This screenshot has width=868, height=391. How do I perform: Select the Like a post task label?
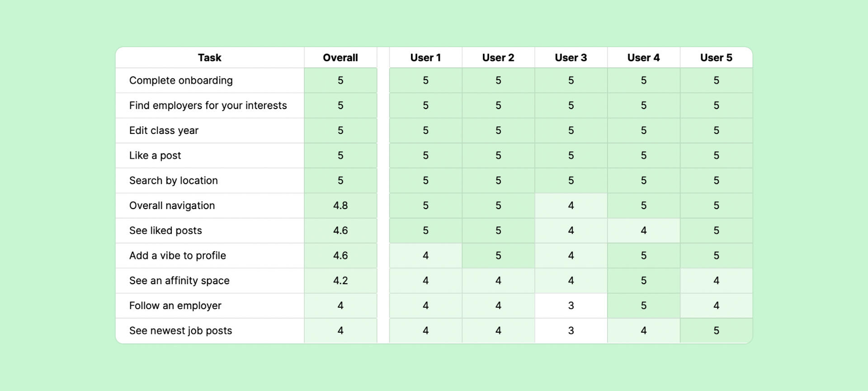tap(155, 156)
